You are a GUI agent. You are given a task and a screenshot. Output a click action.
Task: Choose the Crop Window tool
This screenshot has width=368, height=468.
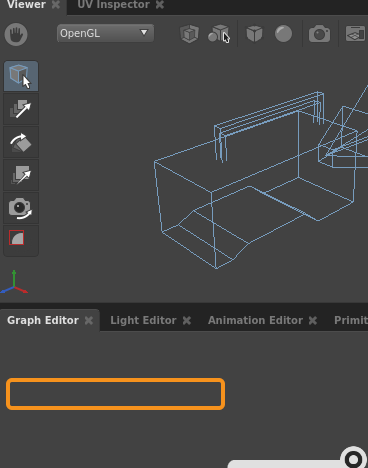17,238
